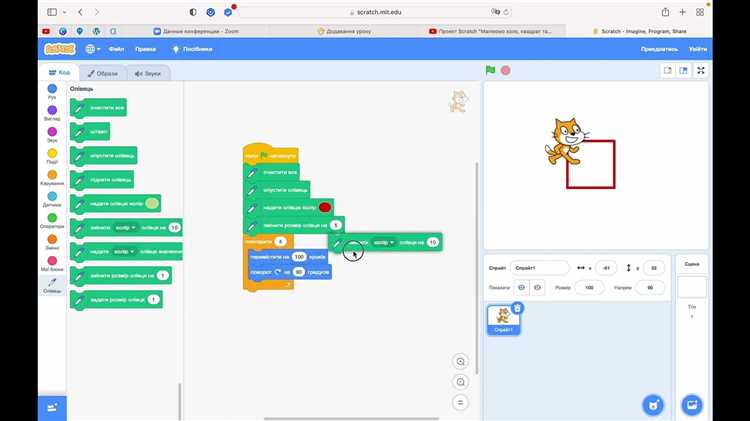Viewport: 750px width, 421px height.
Task: Click value 10 in palette змінити колір block
Action: point(175,228)
